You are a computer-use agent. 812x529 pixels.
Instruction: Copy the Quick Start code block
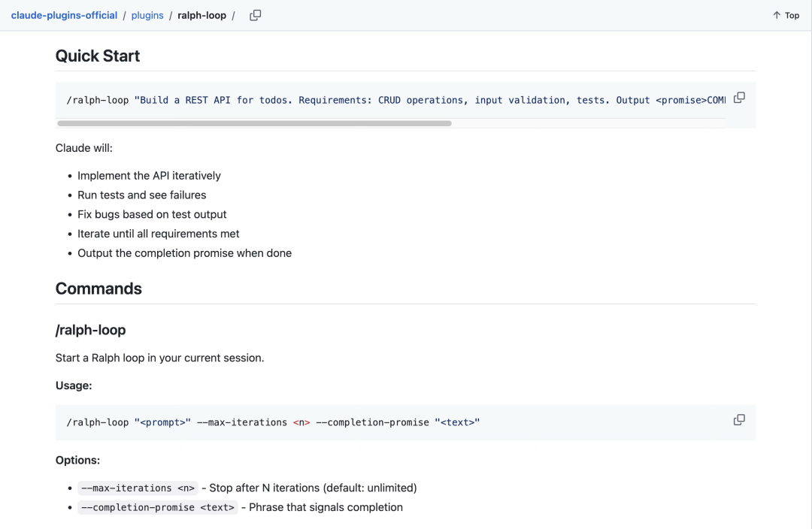tap(740, 98)
